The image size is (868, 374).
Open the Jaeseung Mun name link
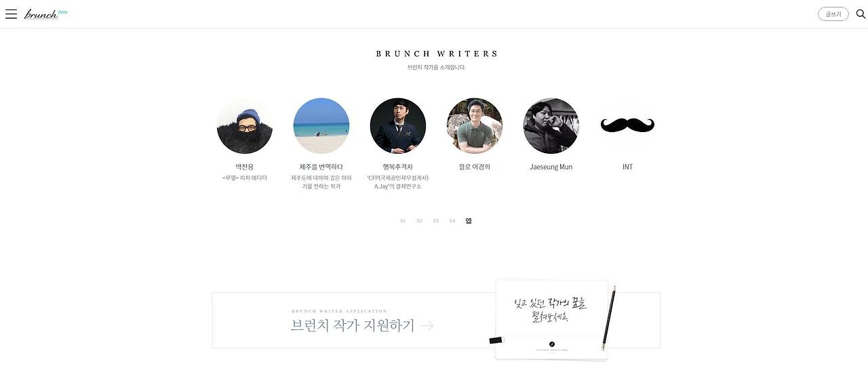[551, 167]
